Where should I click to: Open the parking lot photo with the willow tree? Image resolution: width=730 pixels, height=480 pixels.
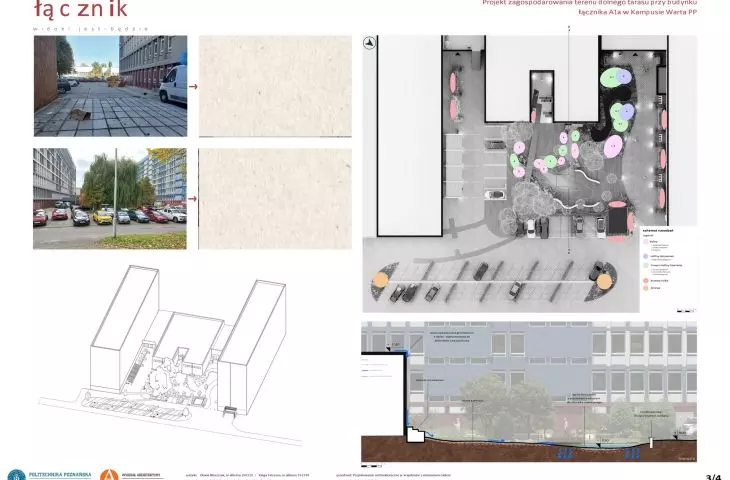(110, 199)
